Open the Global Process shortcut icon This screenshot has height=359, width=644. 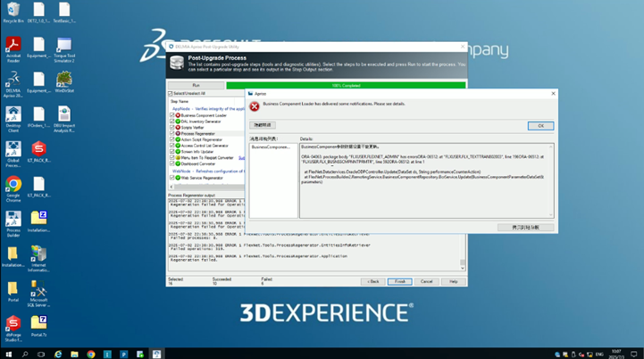(13, 154)
